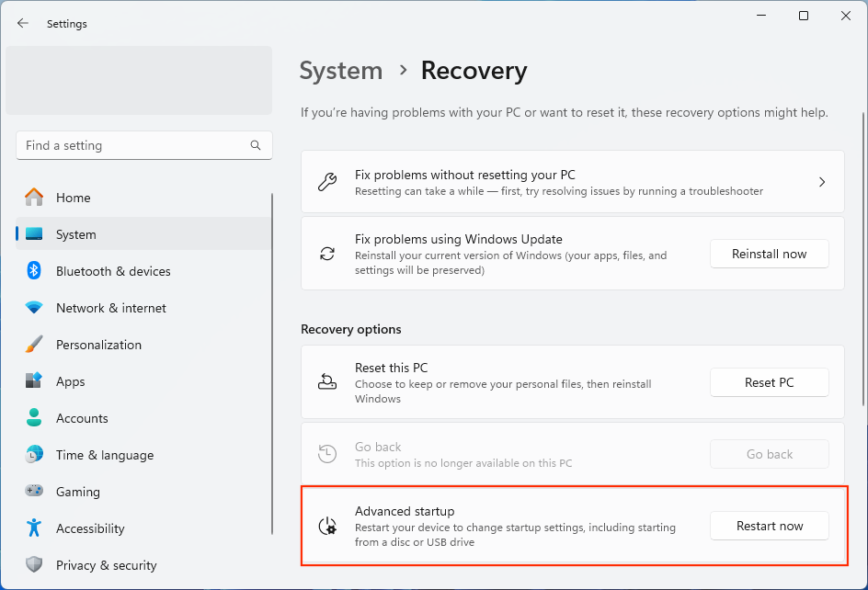Click Restart now for Advanced startup
Screen dimensions: 868x590
pos(769,526)
